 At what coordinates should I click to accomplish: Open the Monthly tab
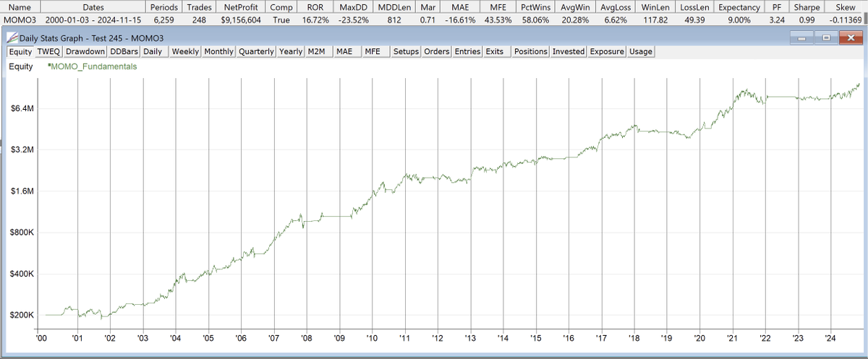coord(218,51)
